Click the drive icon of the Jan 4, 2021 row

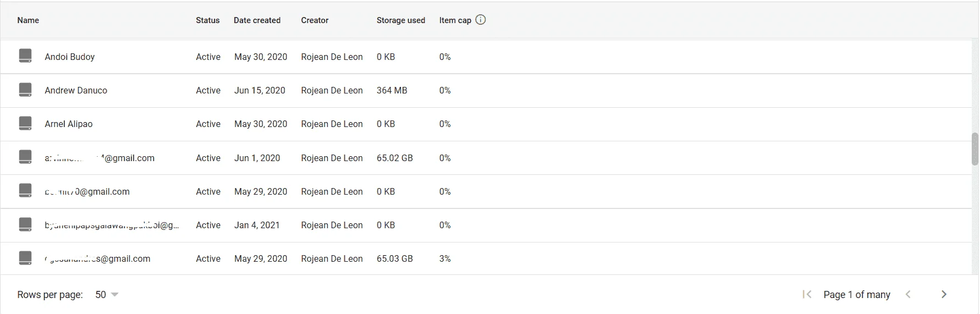pos(25,224)
